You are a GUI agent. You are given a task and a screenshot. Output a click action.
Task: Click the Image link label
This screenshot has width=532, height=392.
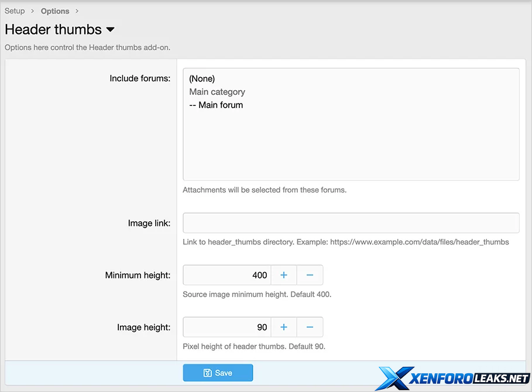(x=149, y=223)
